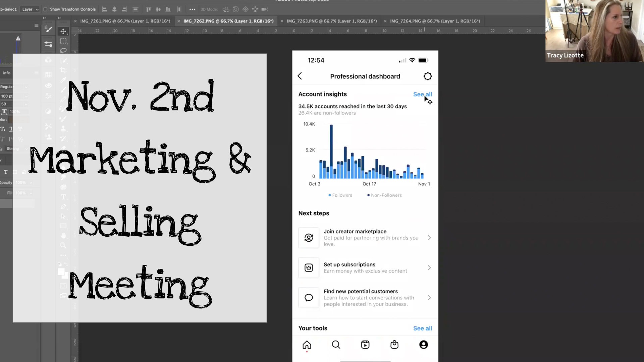This screenshot has height=362, width=644.
Task: Click the speech bubble customers icon
Action: click(x=309, y=298)
